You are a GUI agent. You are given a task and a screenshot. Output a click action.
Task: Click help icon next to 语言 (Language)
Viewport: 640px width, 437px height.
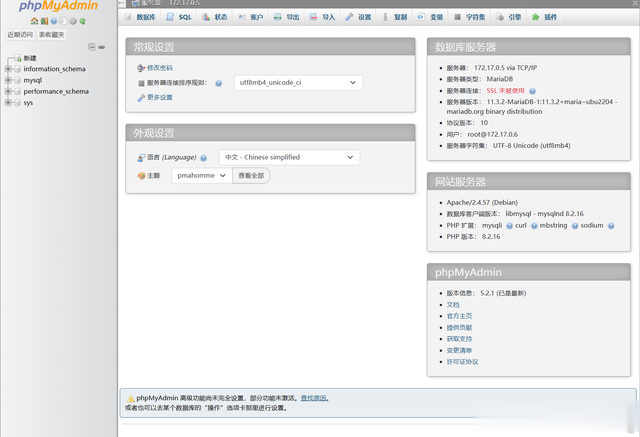tap(204, 158)
